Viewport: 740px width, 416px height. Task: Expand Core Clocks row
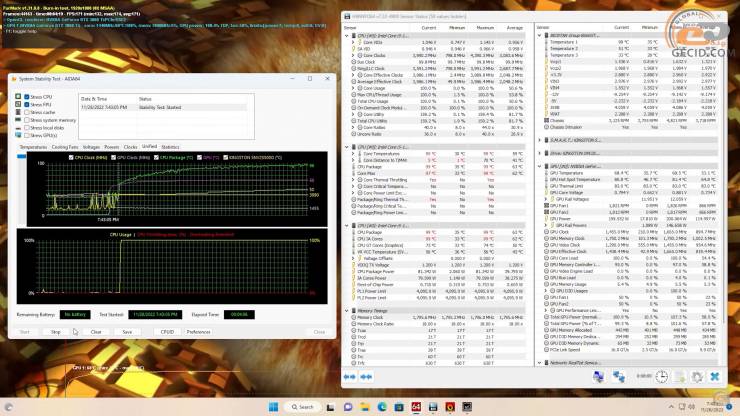(x=353, y=55)
